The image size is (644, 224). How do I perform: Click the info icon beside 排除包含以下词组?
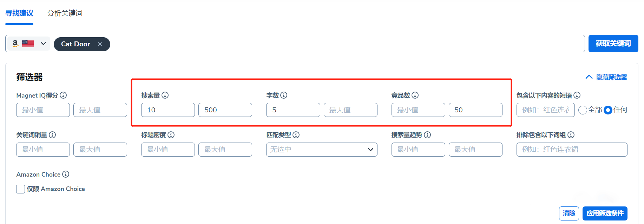(571, 135)
